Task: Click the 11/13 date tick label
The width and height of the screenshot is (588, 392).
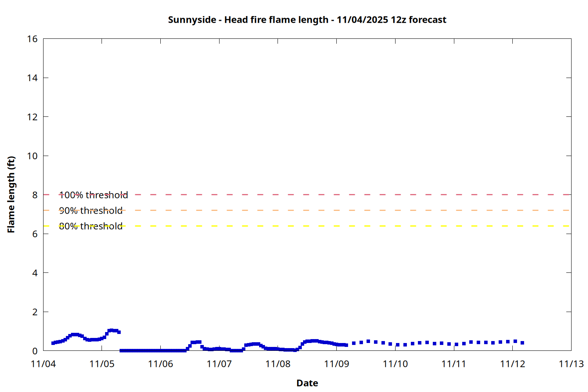Action: click(x=571, y=364)
